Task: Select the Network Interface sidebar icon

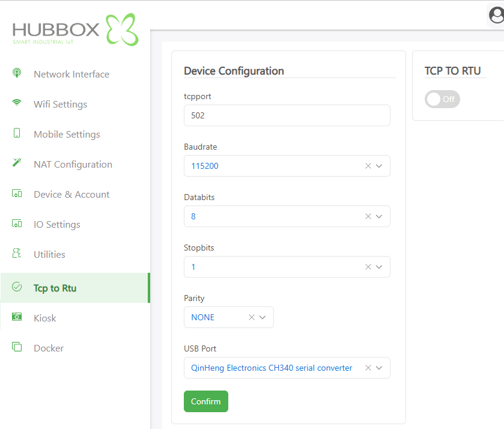Action: (17, 74)
